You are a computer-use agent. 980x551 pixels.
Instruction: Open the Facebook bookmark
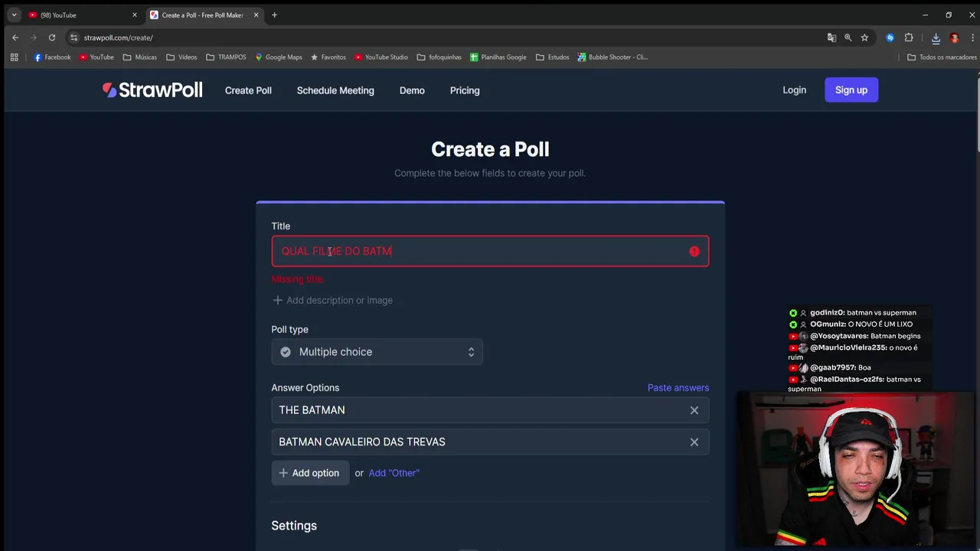52,57
